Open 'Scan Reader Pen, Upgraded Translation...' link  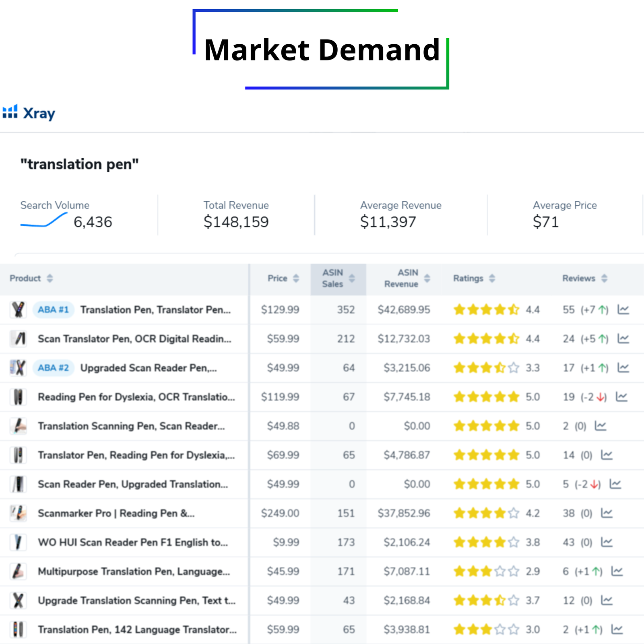[133, 484]
